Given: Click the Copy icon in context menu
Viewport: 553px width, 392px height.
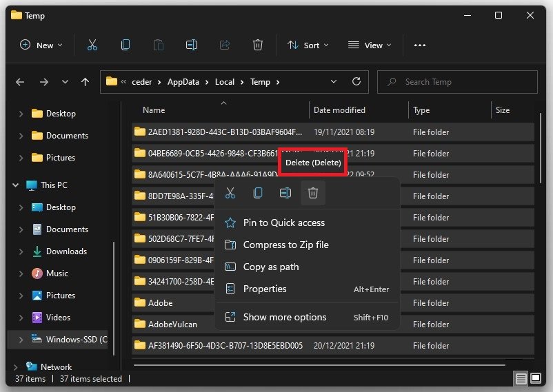Looking at the screenshot, I should pos(258,194).
